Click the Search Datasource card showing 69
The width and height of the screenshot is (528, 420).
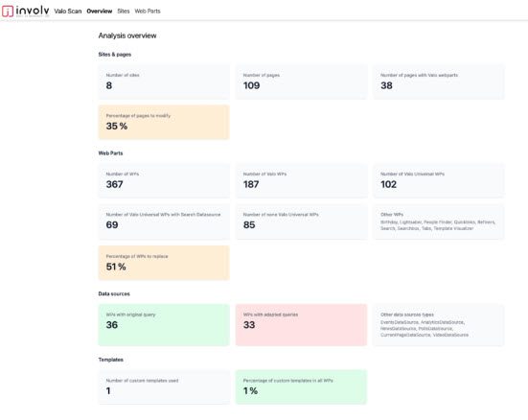pyautogui.click(x=164, y=222)
